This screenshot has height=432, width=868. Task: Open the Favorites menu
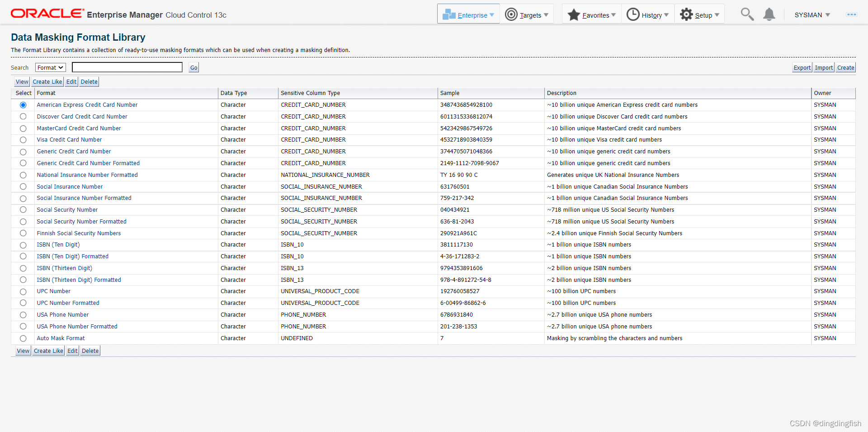click(x=591, y=14)
